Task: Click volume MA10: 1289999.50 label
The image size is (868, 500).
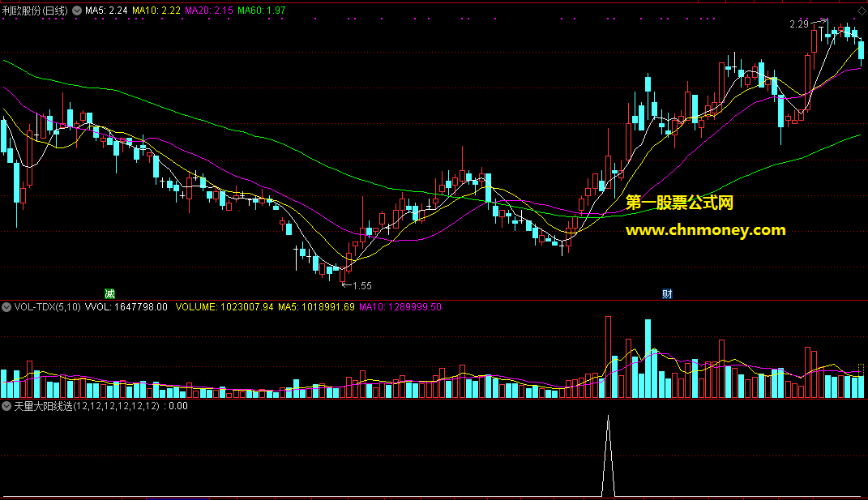Action: point(400,307)
